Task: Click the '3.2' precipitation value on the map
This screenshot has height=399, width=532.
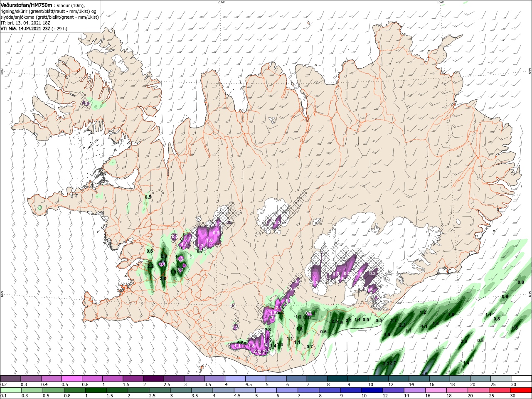Action: (x=181, y=270)
